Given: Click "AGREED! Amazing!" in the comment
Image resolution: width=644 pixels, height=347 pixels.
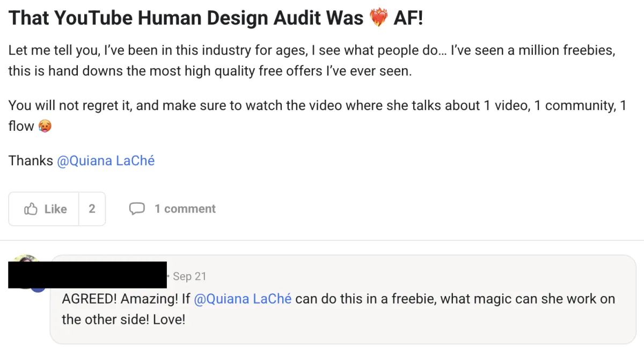Looking at the screenshot, I should coord(120,299).
